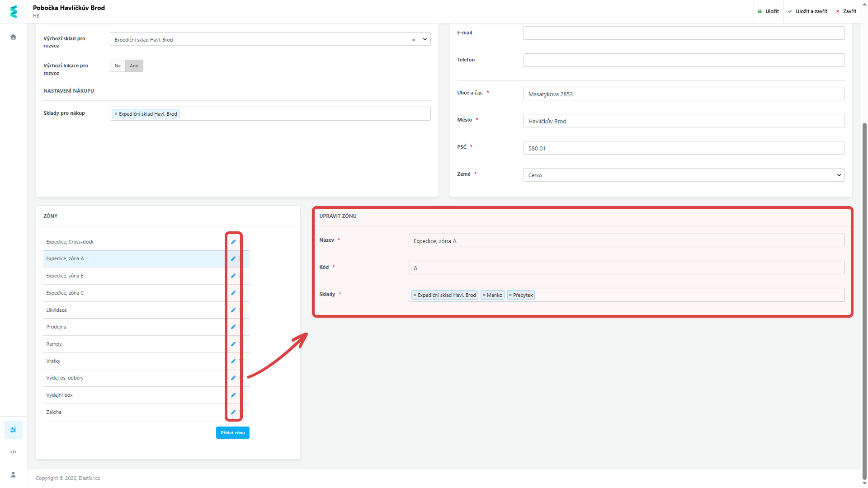
Task: Edit the Expedice, Cross-dock zone
Action: point(233,242)
